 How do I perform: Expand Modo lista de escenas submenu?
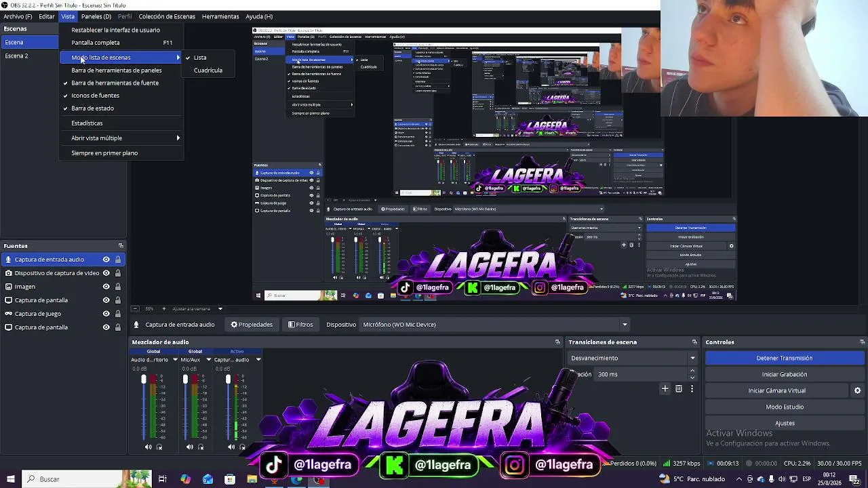[121, 58]
